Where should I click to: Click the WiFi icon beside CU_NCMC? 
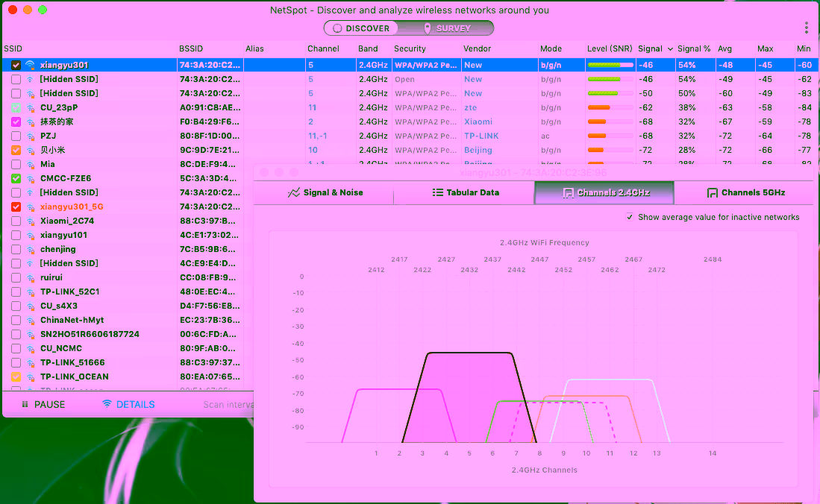click(x=31, y=348)
